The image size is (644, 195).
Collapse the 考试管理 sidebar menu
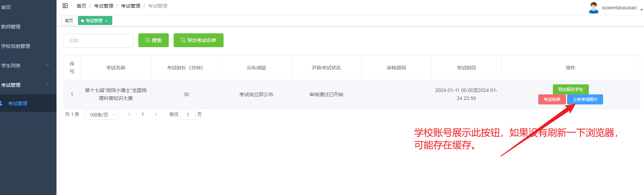pos(28,85)
